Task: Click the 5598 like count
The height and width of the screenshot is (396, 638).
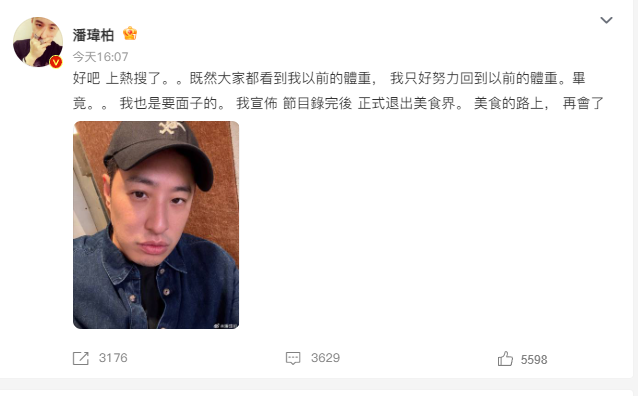Action: tap(534, 360)
